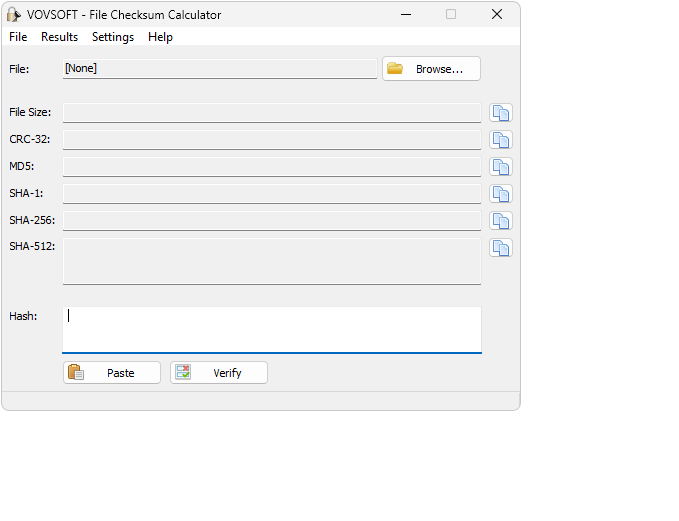Copy the SHA-1 hash
Screen dimensions: 679x521
tap(501, 194)
